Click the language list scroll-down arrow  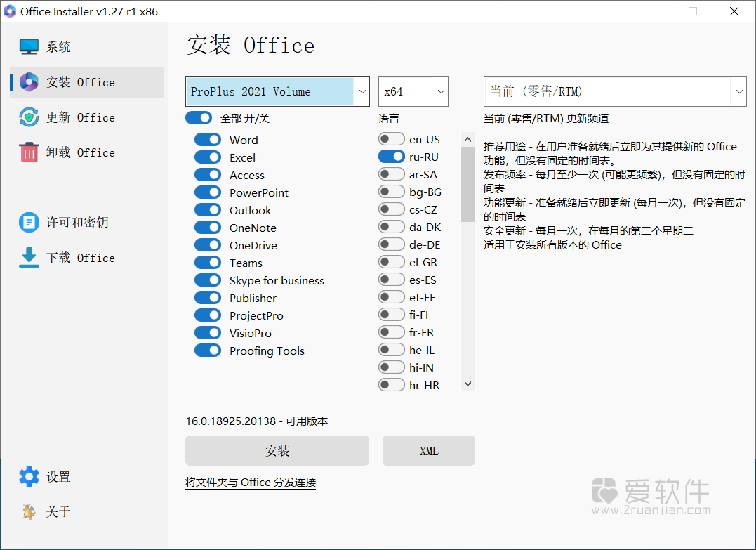click(x=467, y=384)
